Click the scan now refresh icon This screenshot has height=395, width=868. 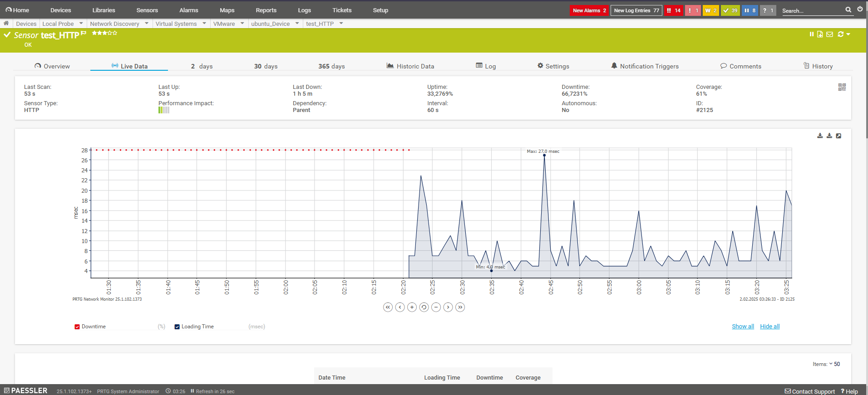(840, 34)
